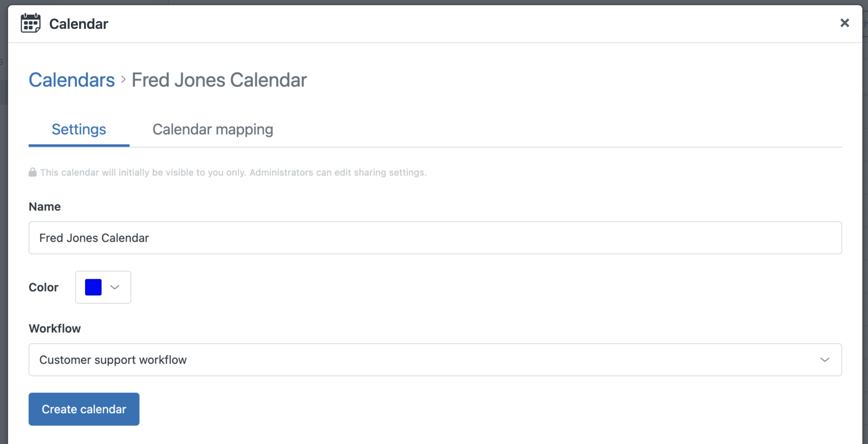The image size is (868, 444).
Task: Click the Customer support workflow text
Action: (113, 360)
